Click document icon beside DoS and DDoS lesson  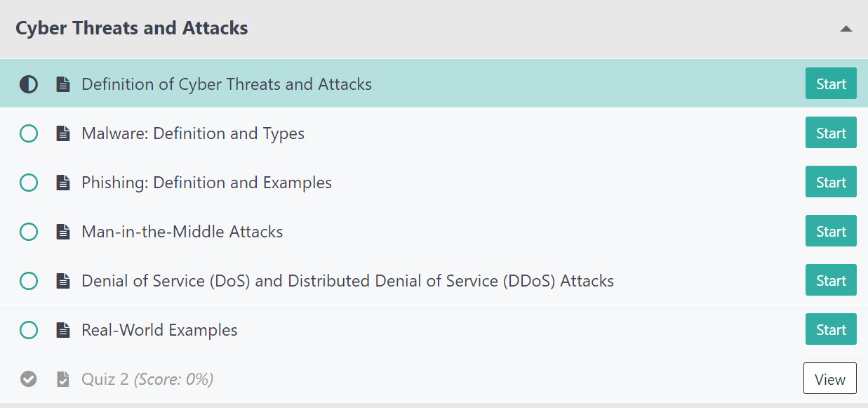point(63,281)
